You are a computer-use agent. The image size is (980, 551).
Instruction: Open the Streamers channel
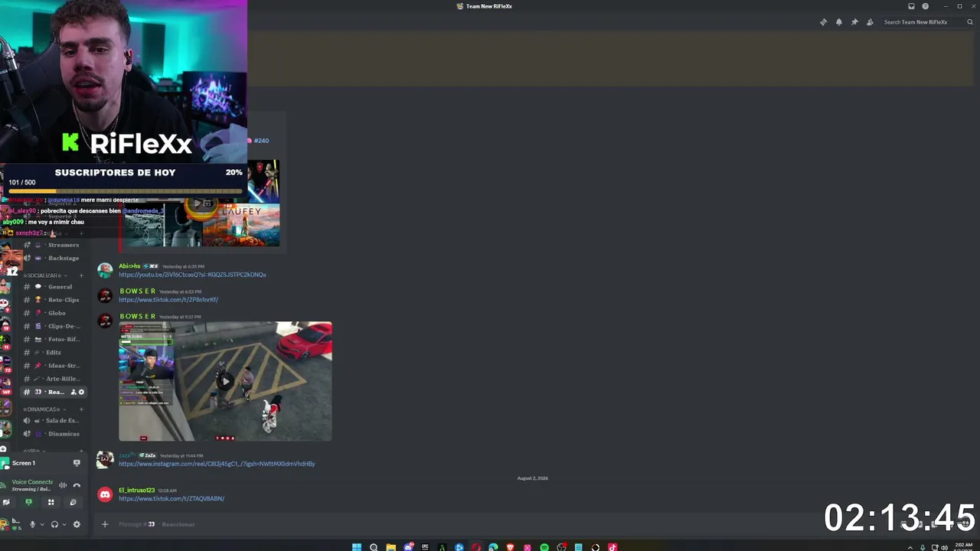point(54,245)
